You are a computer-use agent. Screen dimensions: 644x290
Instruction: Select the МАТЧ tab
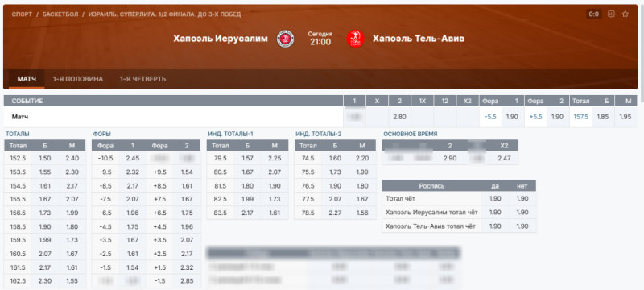coord(27,79)
